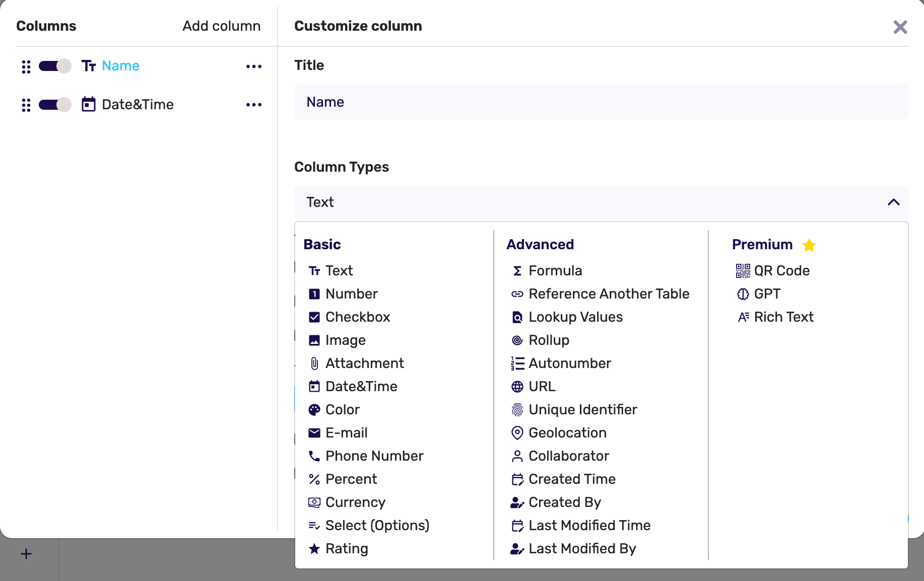The height and width of the screenshot is (581, 924).
Task: Select the Select (Options) list icon
Action: tap(314, 526)
